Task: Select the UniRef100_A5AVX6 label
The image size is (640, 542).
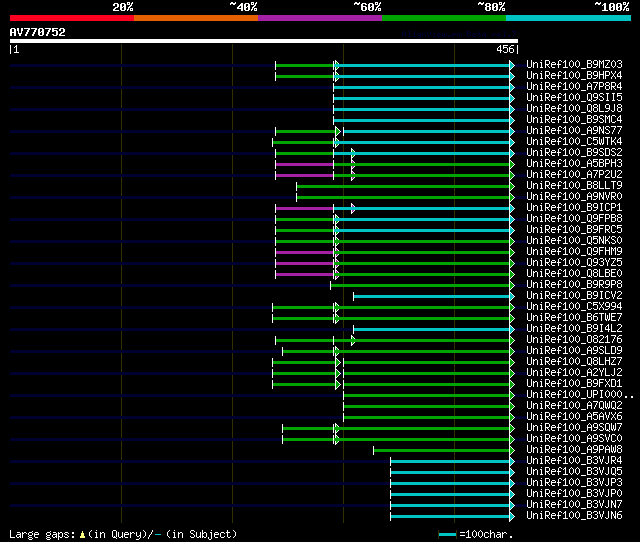Action: click(574, 417)
